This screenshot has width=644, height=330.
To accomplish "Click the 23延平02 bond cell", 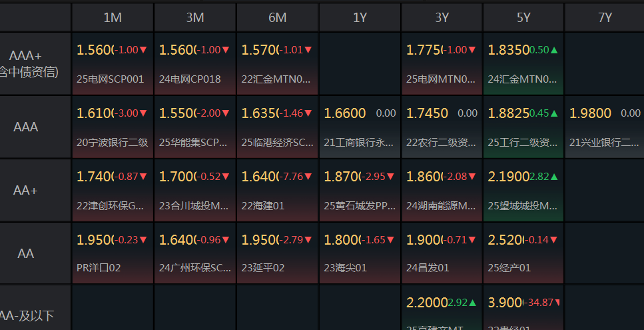I will tap(277, 253).
